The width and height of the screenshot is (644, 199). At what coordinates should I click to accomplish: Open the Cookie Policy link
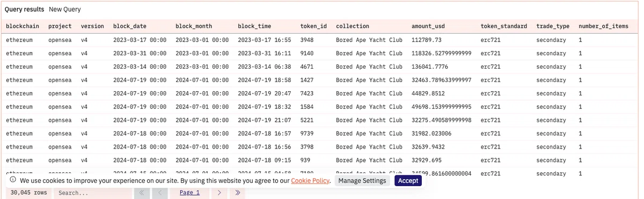[x=310, y=181]
